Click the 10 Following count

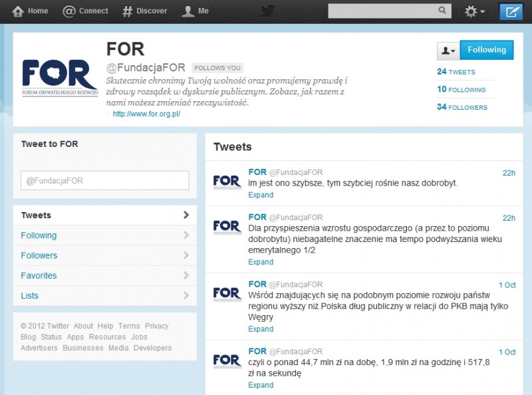click(x=461, y=89)
